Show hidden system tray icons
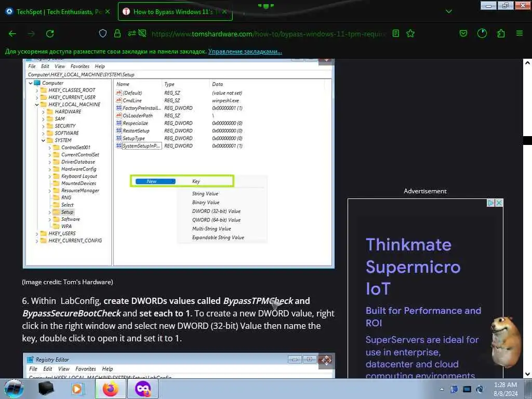The height and width of the screenshot is (399, 532). click(442, 390)
